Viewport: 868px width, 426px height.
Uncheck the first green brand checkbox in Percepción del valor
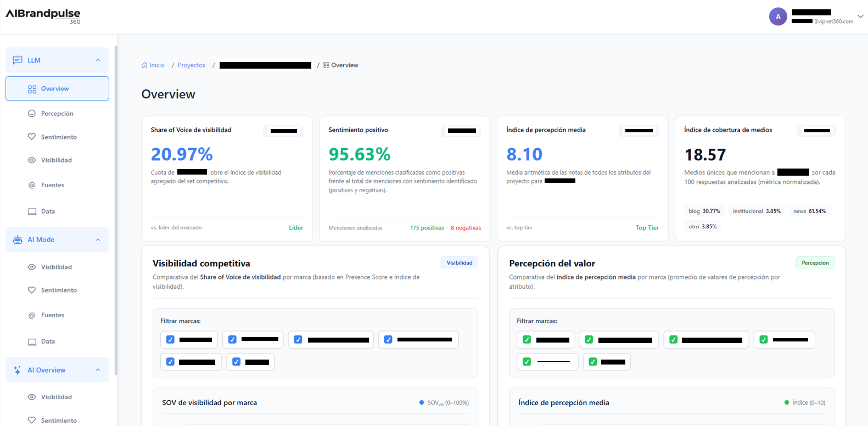click(x=527, y=340)
